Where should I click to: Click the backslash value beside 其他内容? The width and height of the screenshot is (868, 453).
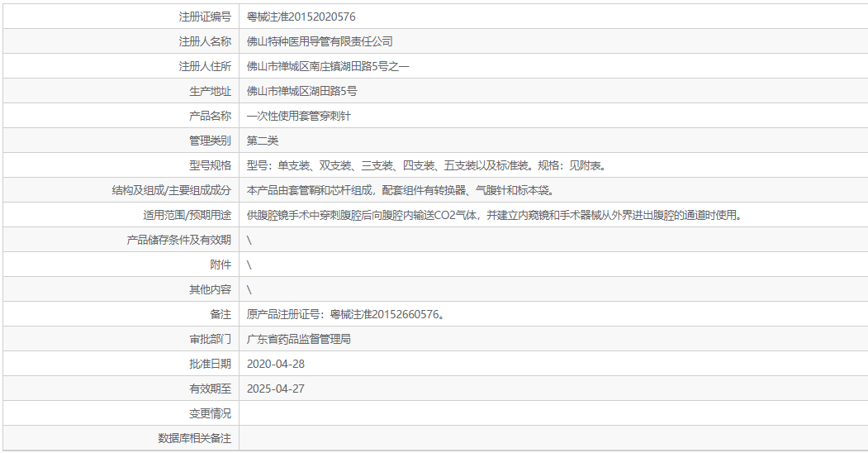tap(249, 289)
